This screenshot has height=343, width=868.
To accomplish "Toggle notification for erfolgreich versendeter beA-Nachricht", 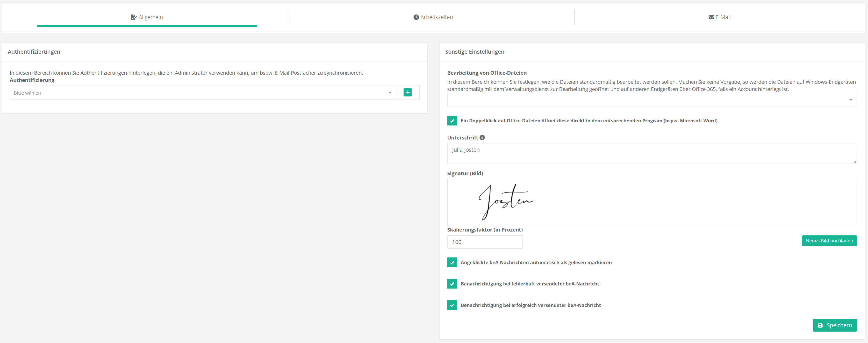I will point(452,305).
